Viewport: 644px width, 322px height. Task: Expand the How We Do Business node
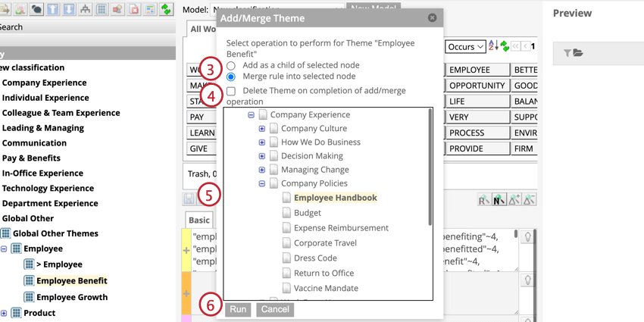pos(262,142)
